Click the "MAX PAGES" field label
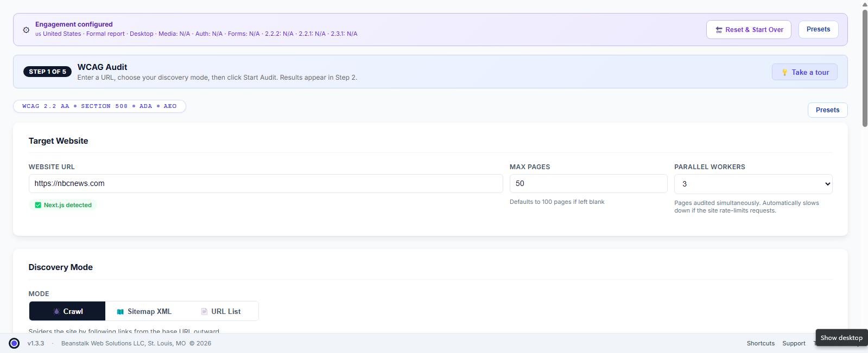This screenshot has width=868, height=353. pyautogui.click(x=530, y=167)
